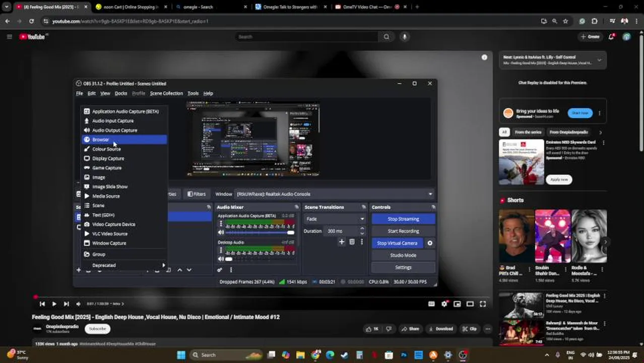Like the video thumbs up
The height and width of the screenshot is (363, 644).
[372, 329]
